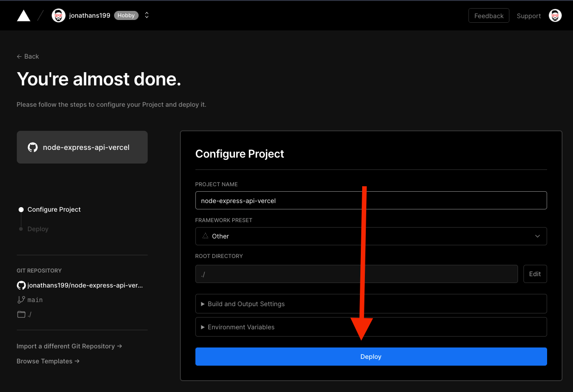Open the profile avatar in top right
573x392 pixels.
coord(555,15)
